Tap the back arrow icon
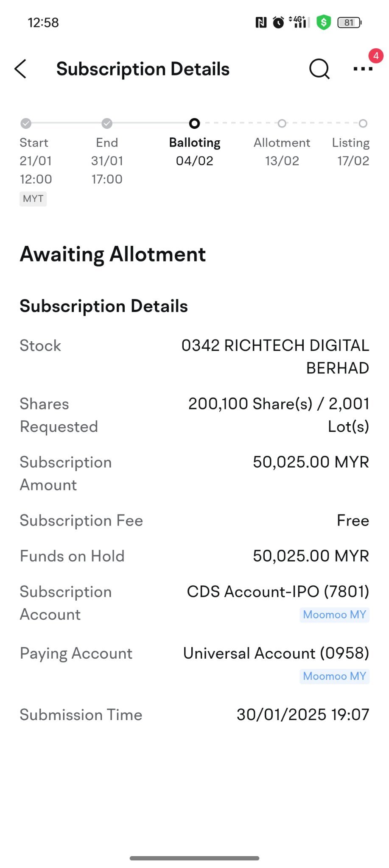This screenshot has height=868, width=389. point(20,69)
